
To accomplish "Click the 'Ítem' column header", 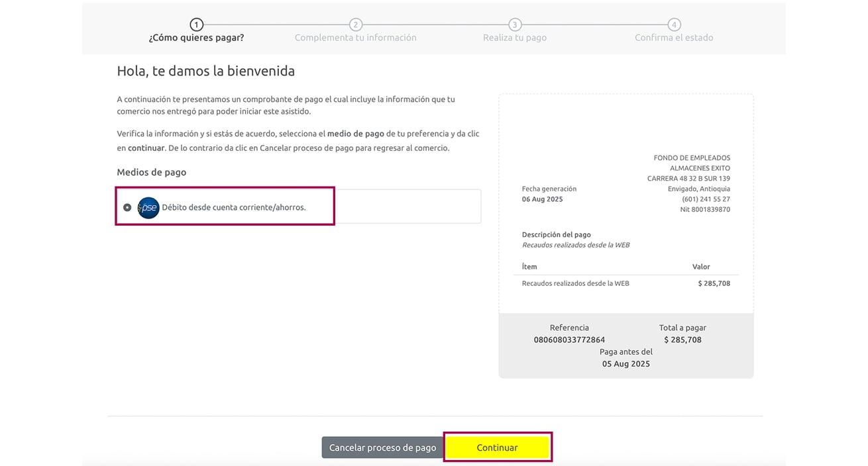I will (529, 267).
